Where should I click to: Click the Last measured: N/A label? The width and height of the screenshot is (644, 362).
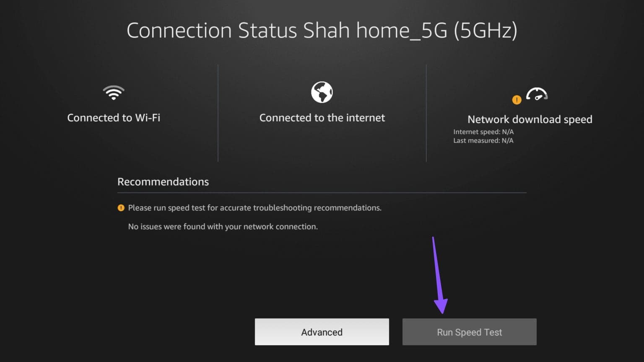483,140
